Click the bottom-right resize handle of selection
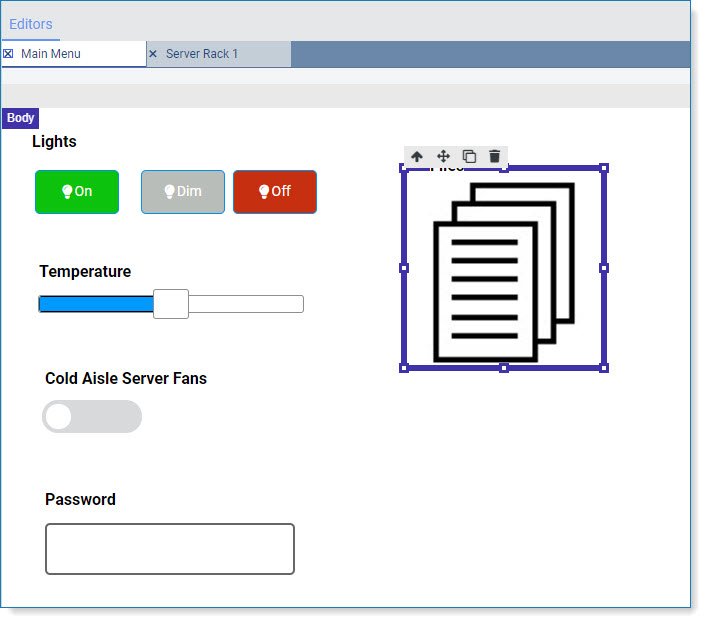The image size is (706, 623). [604, 368]
